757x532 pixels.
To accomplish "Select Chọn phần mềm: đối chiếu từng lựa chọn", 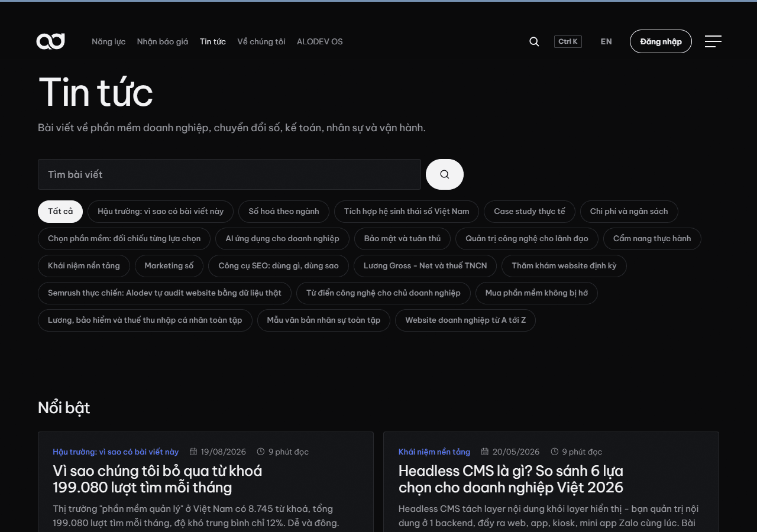I will (124, 239).
